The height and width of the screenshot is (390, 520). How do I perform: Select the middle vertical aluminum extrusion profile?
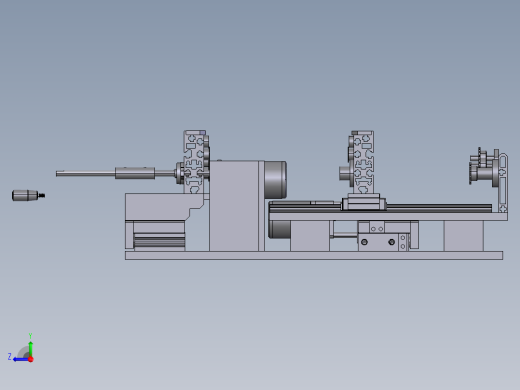363,162
